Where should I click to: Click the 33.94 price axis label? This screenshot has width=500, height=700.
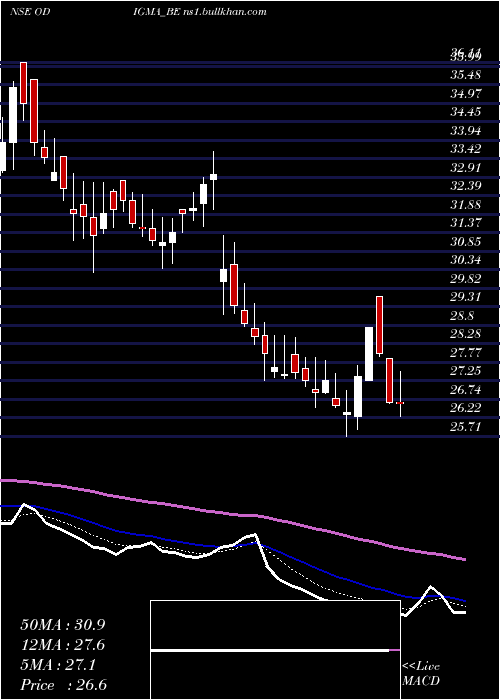pyautogui.click(x=465, y=131)
